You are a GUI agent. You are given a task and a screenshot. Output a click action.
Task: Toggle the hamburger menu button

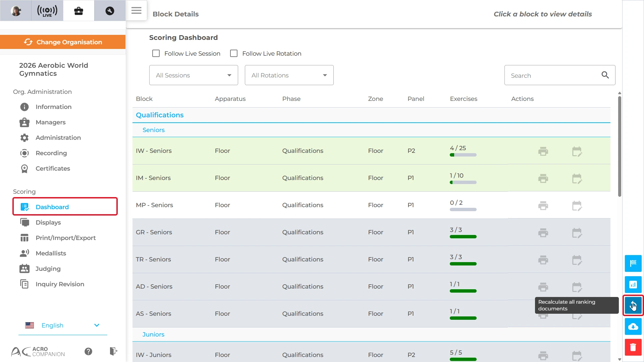tap(136, 11)
